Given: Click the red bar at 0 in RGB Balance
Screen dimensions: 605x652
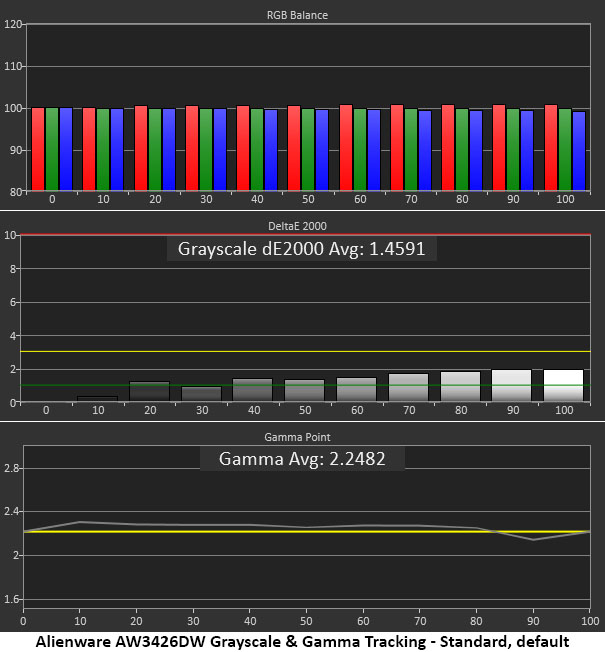Looking at the screenshot, I should point(38,149).
